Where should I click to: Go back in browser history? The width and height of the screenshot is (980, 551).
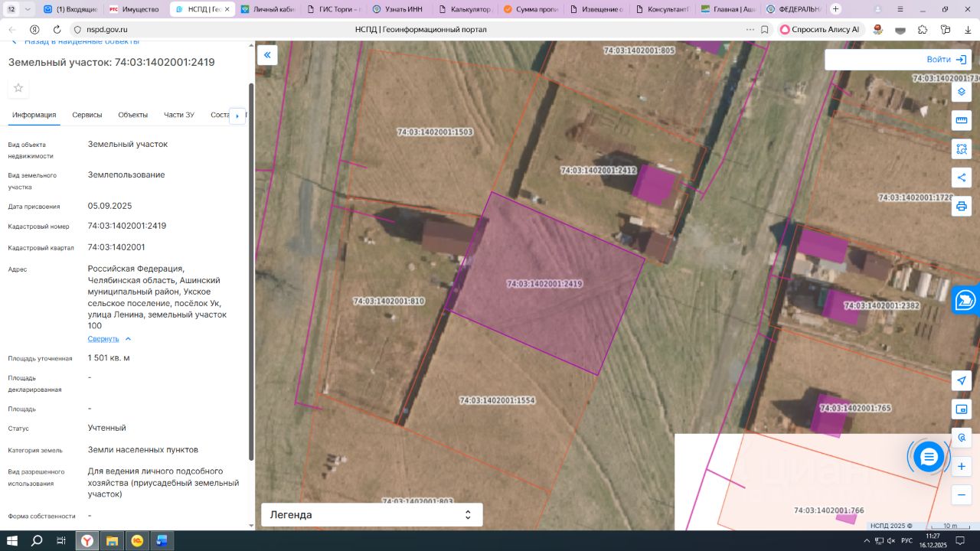point(12,29)
